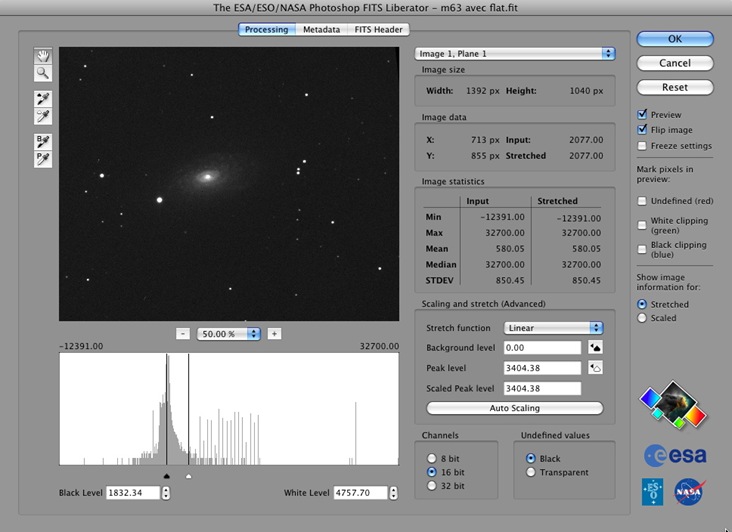
Task: Click the Cancel button
Action: (675, 63)
